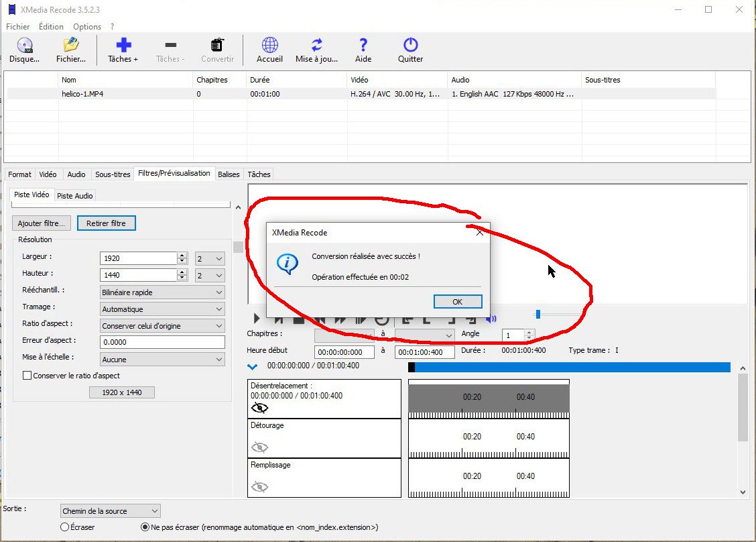Click Ajouter filtre button
This screenshot has width=756, height=542.
pos(42,223)
